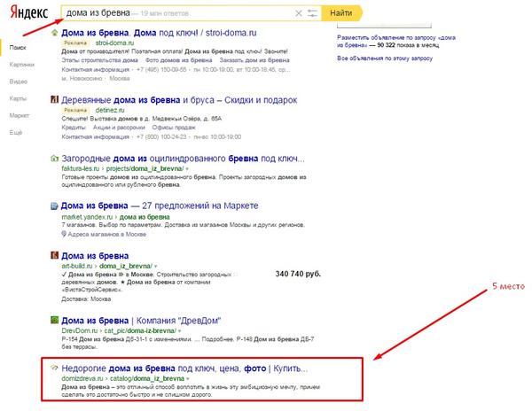The height and width of the screenshot is (411, 532).
Task: Expand the art-build.ru URL dropdown arrow
Action: [156, 267]
